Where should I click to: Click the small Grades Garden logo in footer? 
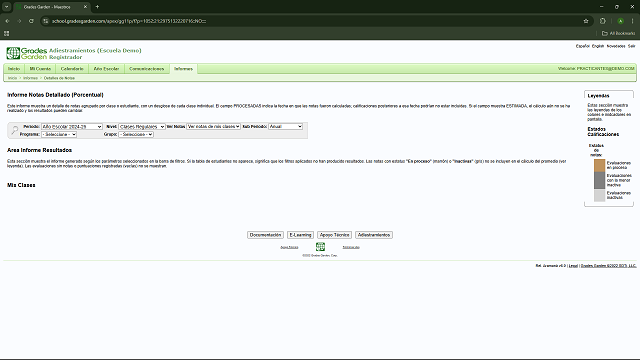[x=320, y=247]
